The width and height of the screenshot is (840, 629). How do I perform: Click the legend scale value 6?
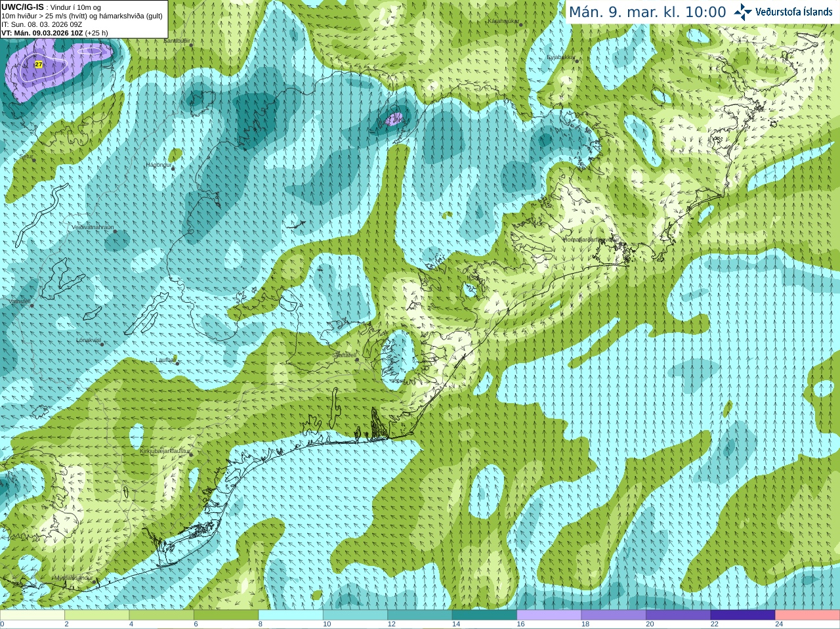[196, 624]
